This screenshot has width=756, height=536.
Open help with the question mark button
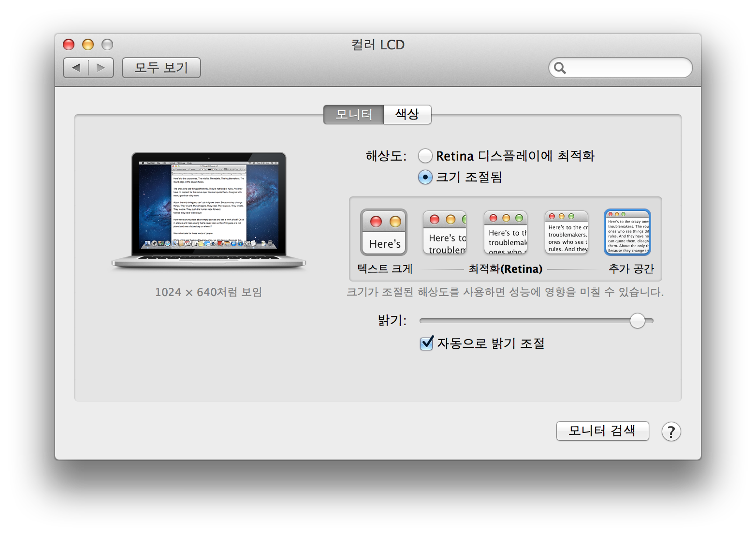point(671,432)
